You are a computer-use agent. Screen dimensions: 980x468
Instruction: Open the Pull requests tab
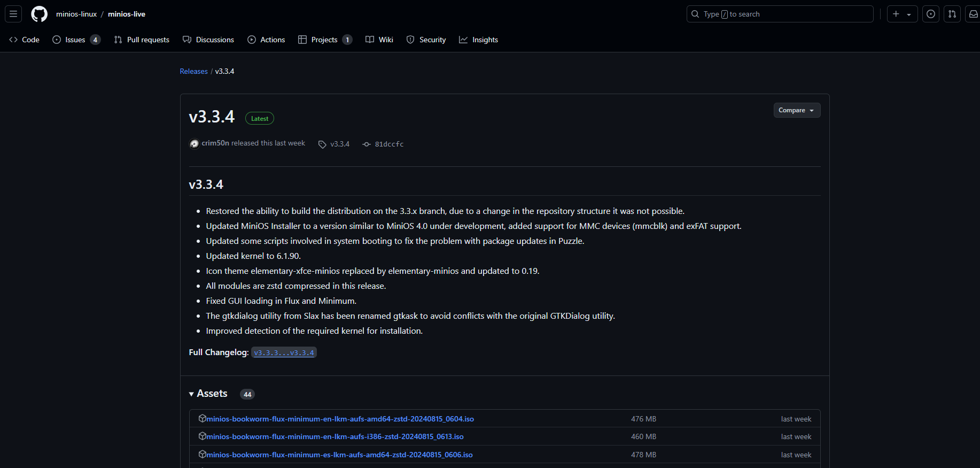click(x=142, y=40)
